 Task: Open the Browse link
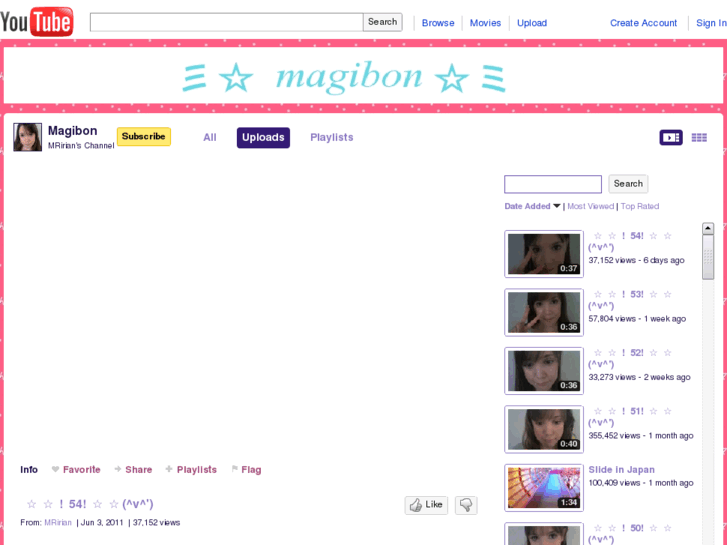438,23
